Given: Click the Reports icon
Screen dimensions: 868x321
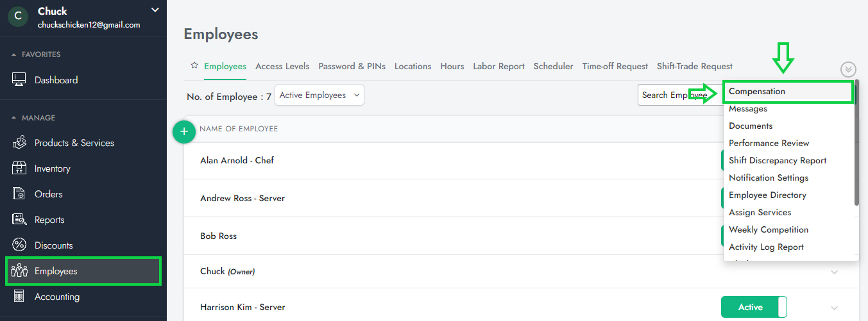Looking at the screenshot, I should pos(19,220).
